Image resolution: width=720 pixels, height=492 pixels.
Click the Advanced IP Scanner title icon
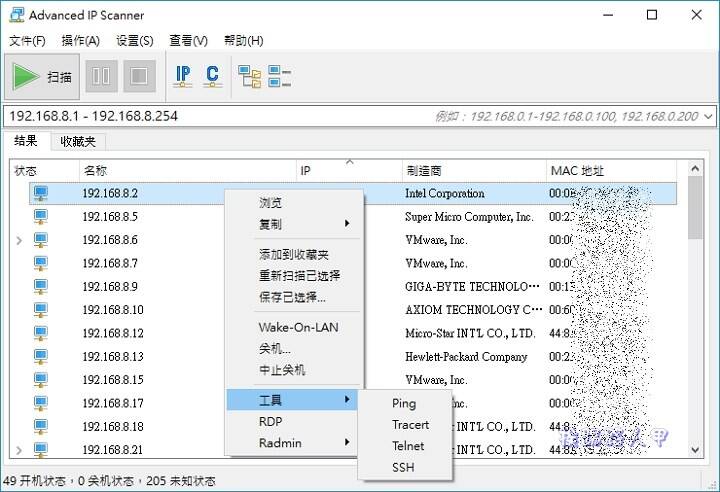click(17, 15)
